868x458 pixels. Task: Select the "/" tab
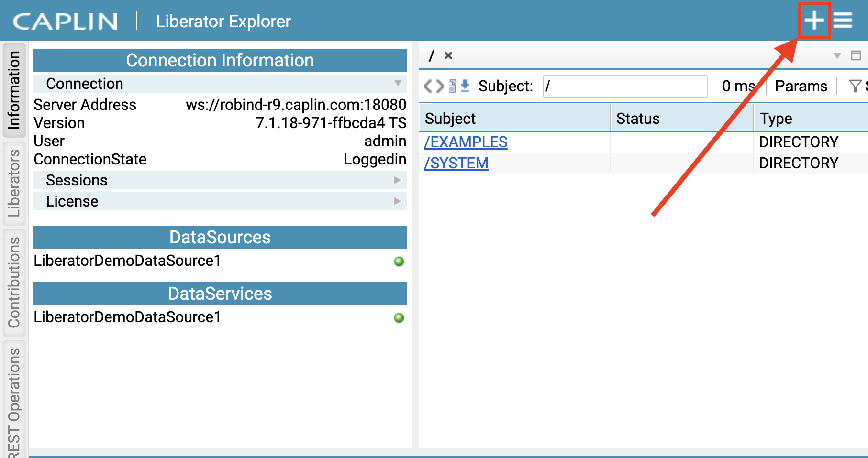[432, 55]
